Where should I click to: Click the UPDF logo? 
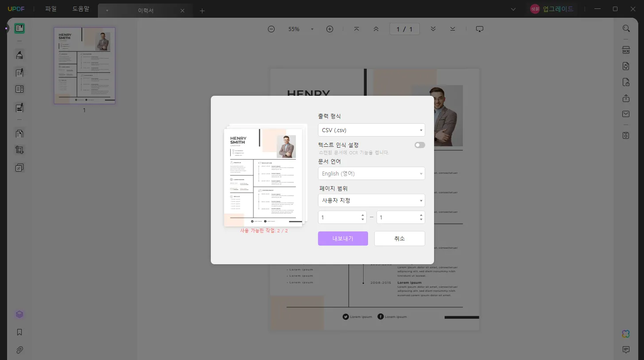click(16, 9)
